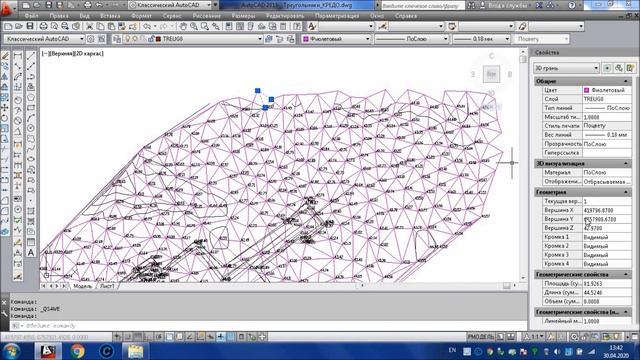This screenshot has width=640, height=360.
Task: Click the AutoCAD application menu logo
Action: [6, 8]
